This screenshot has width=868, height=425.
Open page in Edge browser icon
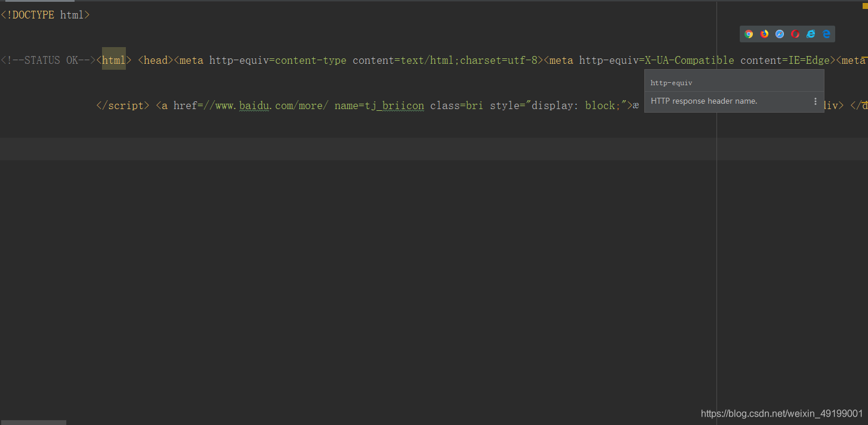826,34
